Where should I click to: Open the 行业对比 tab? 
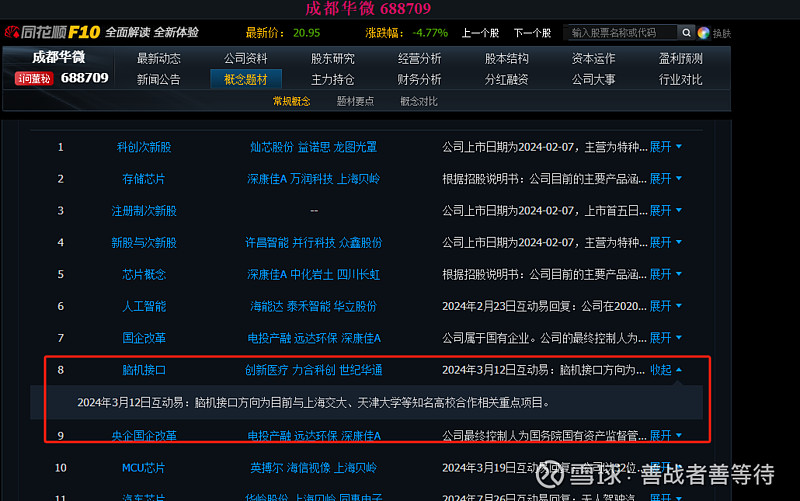681,80
